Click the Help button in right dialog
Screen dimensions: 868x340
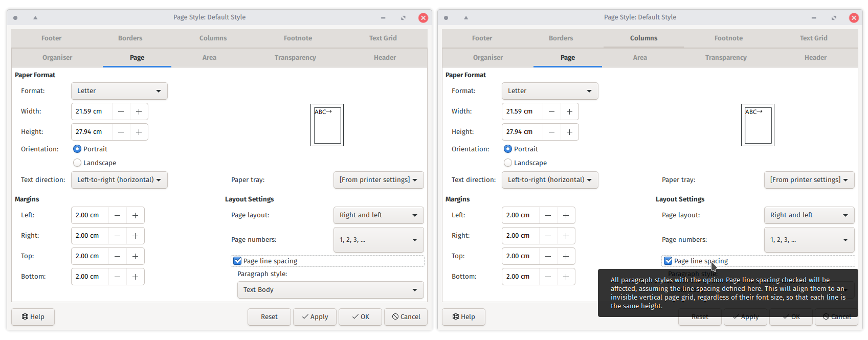tap(463, 316)
